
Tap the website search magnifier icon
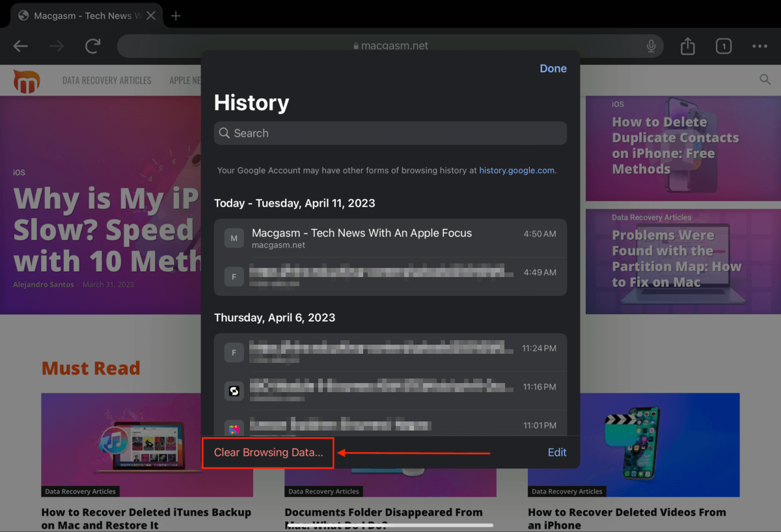pyautogui.click(x=765, y=79)
